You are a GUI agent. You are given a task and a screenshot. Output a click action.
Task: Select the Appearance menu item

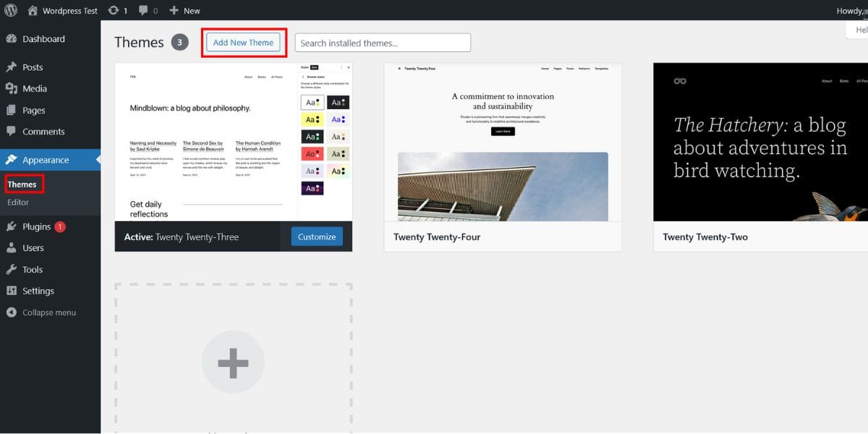pyautogui.click(x=50, y=160)
